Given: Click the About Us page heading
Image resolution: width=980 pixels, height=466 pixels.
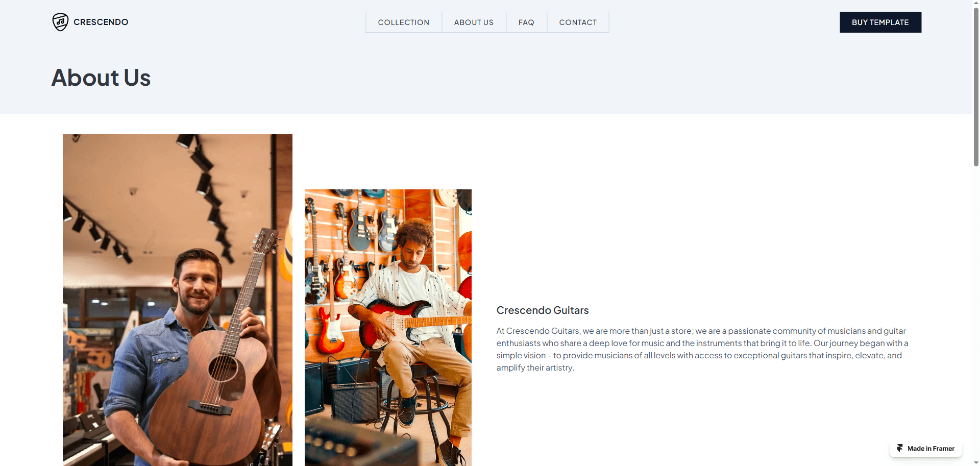Looking at the screenshot, I should (101, 78).
